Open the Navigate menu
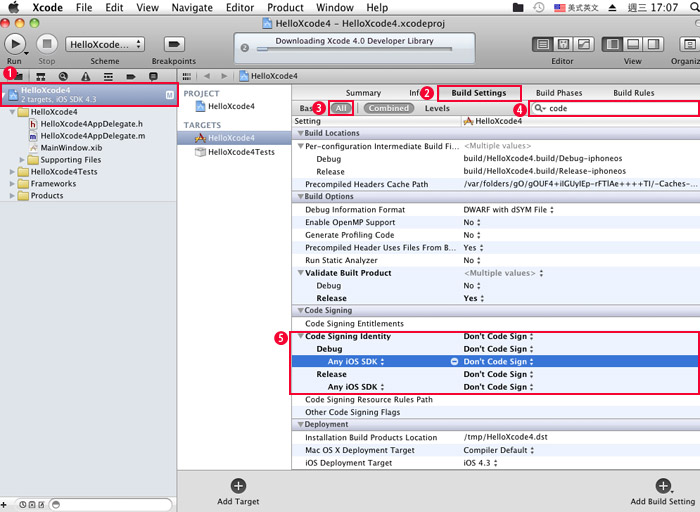 pos(192,8)
